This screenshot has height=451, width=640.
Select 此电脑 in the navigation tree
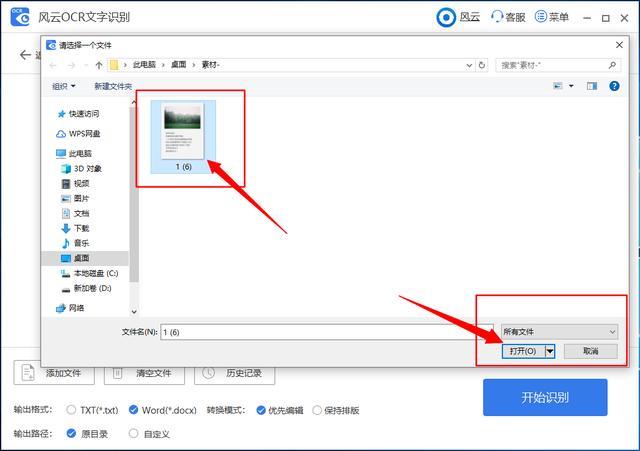[x=74, y=153]
